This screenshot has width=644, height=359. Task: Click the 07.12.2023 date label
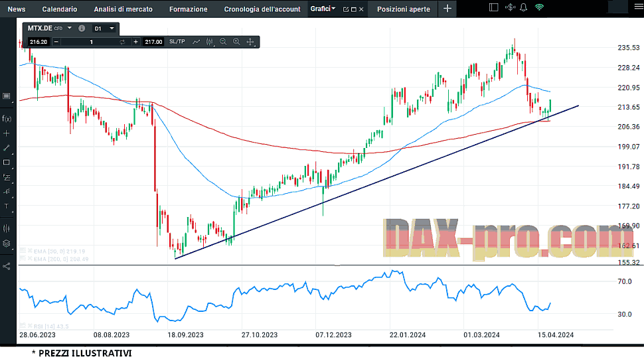pyautogui.click(x=333, y=335)
